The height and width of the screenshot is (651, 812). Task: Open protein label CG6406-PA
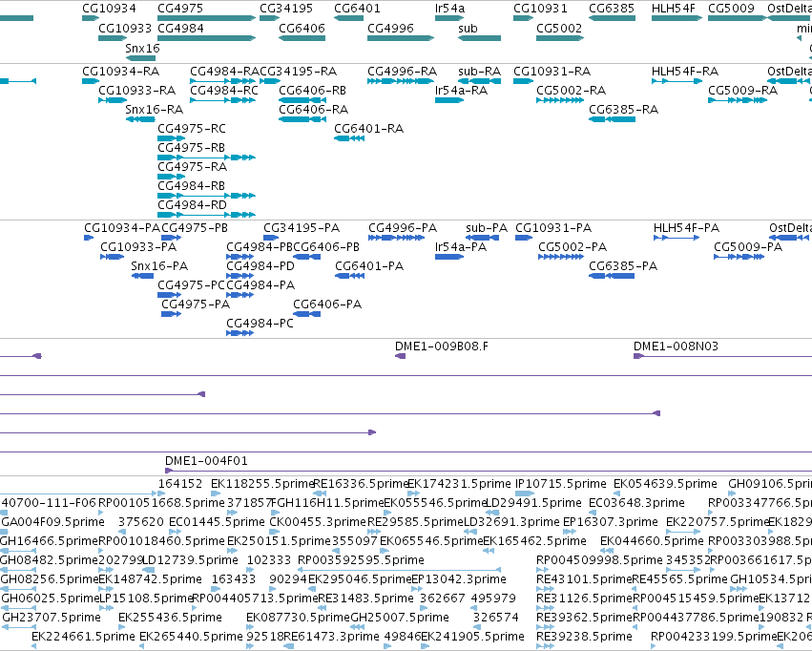tap(327, 304)
